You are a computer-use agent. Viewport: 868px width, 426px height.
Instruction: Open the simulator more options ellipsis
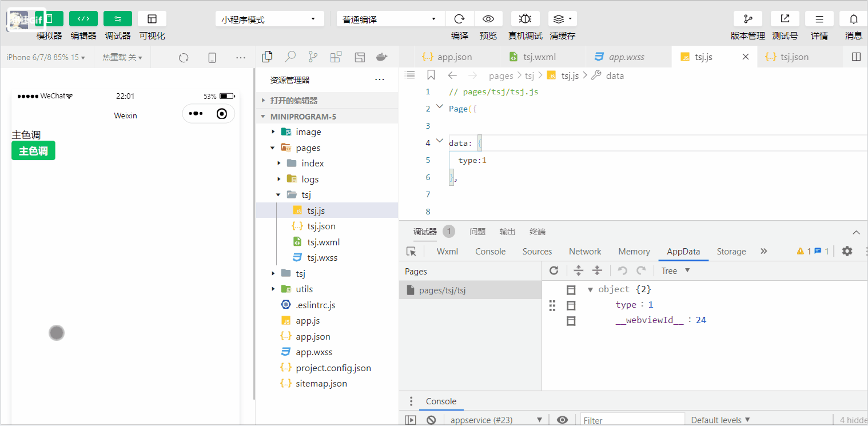(x=241, y=58)
